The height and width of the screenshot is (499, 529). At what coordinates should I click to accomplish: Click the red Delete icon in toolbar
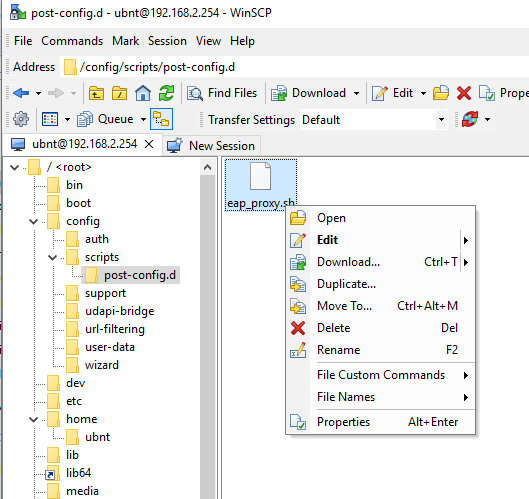[464, 93]
